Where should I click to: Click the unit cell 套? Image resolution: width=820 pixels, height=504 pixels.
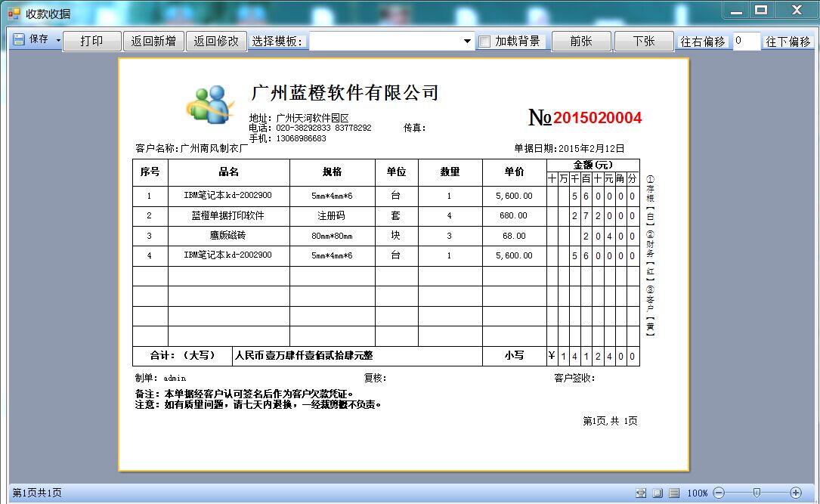click(396, 215)
